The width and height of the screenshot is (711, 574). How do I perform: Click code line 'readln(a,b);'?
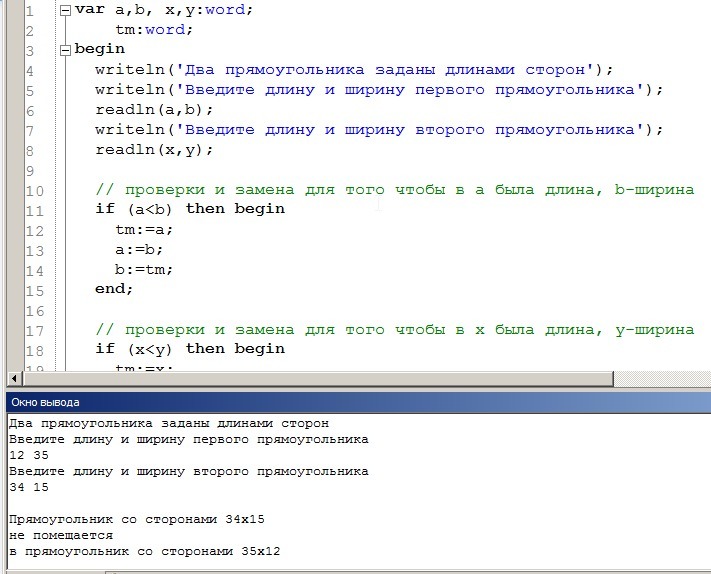[154, 110]
